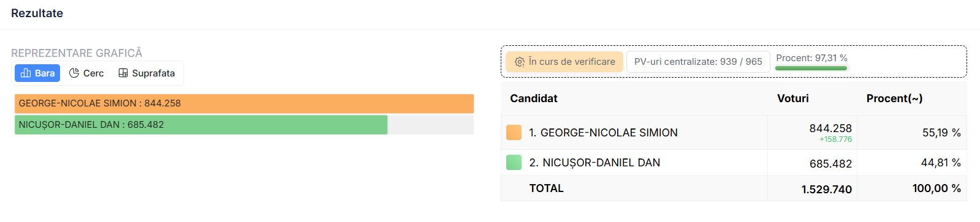
Task: Switch to the Cerc pie chart view
Action: click(x=86, y=73)
